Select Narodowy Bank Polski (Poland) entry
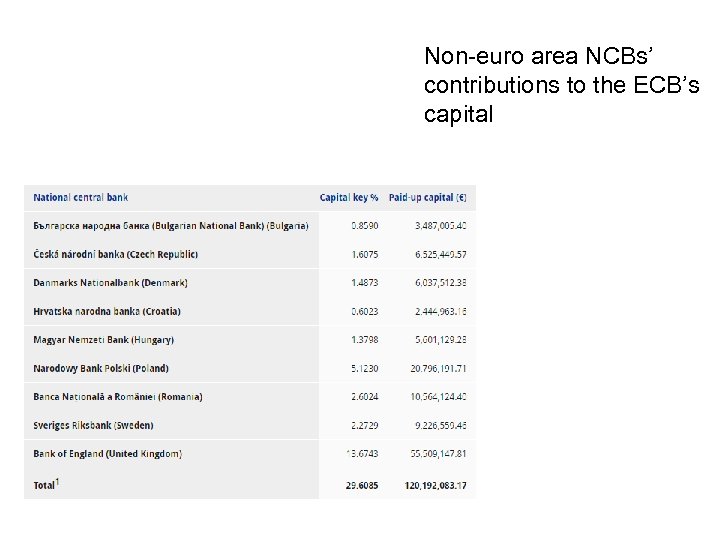This screenshot has width=720, height=540. tap(101, 368)
